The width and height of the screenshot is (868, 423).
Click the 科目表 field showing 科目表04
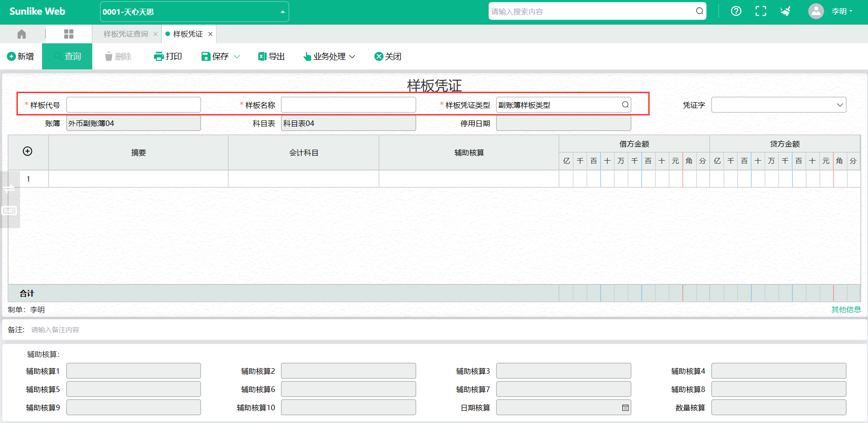[348, 123]
